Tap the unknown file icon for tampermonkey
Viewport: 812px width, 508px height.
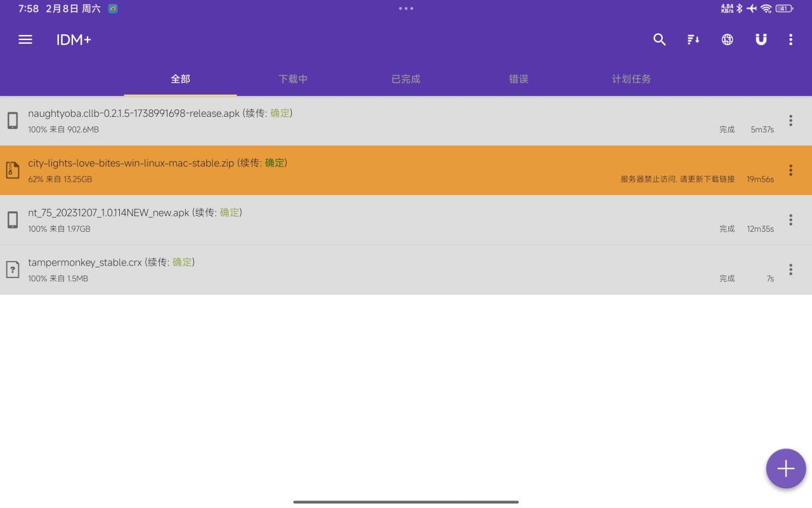(13, 269)
